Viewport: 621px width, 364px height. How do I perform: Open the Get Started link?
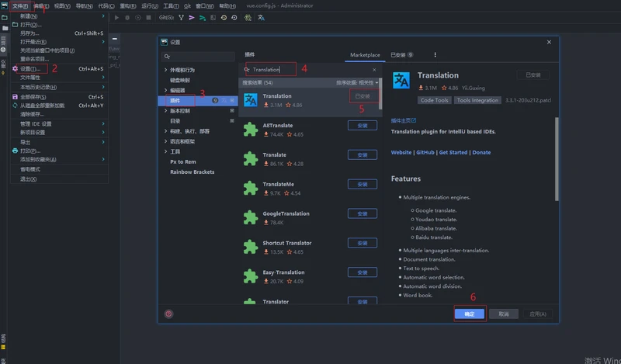(453, 152)
